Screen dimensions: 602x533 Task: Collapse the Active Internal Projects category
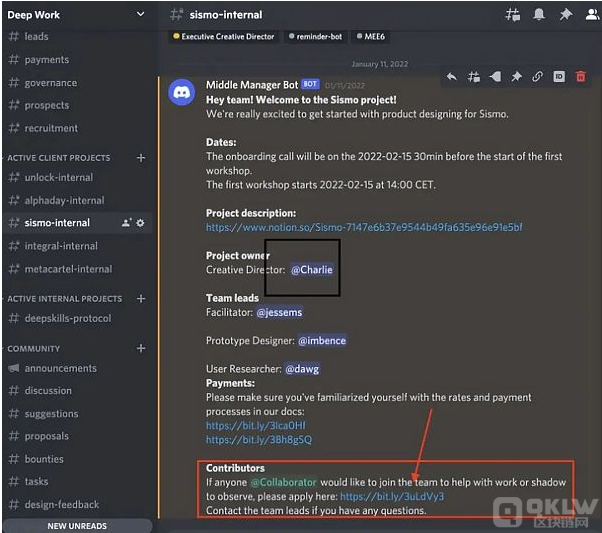pyautogui.click(x=64, y=299)
